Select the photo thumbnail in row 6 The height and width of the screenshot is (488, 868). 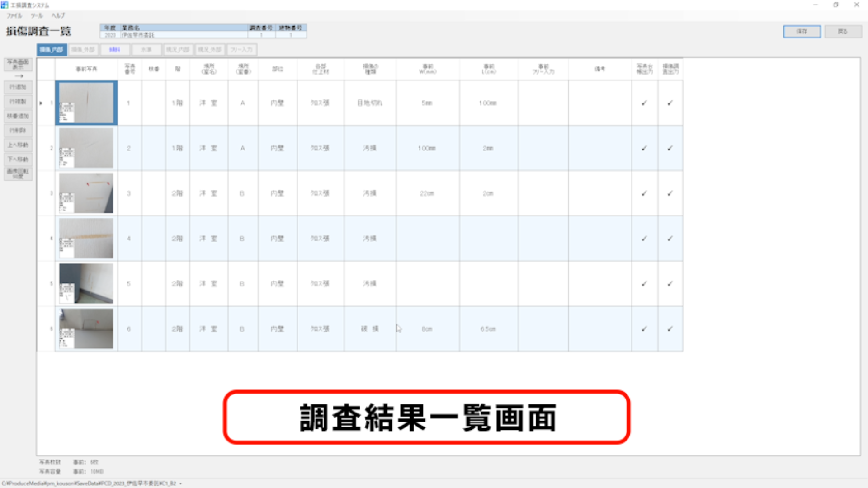click(86, 329)
